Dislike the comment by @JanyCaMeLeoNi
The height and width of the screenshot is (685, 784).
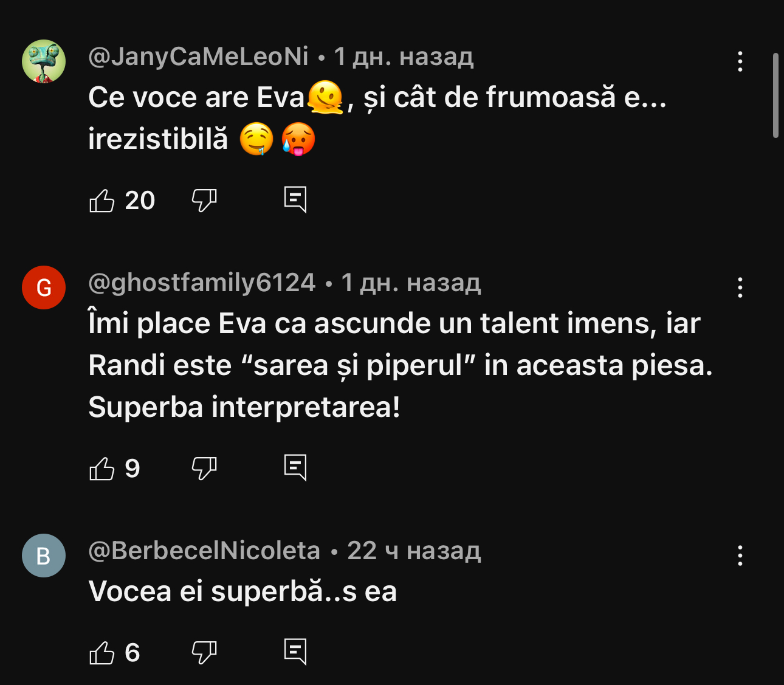(x=204, y=200)
